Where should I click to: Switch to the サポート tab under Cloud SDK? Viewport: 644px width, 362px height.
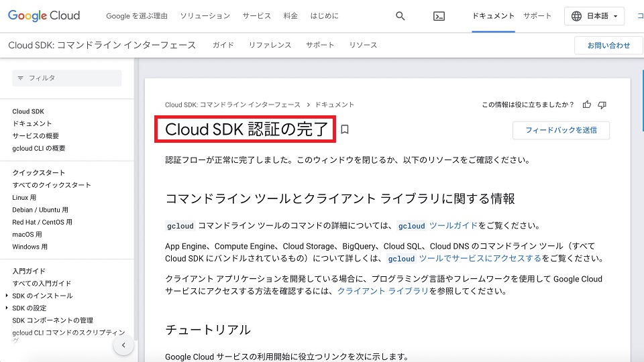click(320, 45)
